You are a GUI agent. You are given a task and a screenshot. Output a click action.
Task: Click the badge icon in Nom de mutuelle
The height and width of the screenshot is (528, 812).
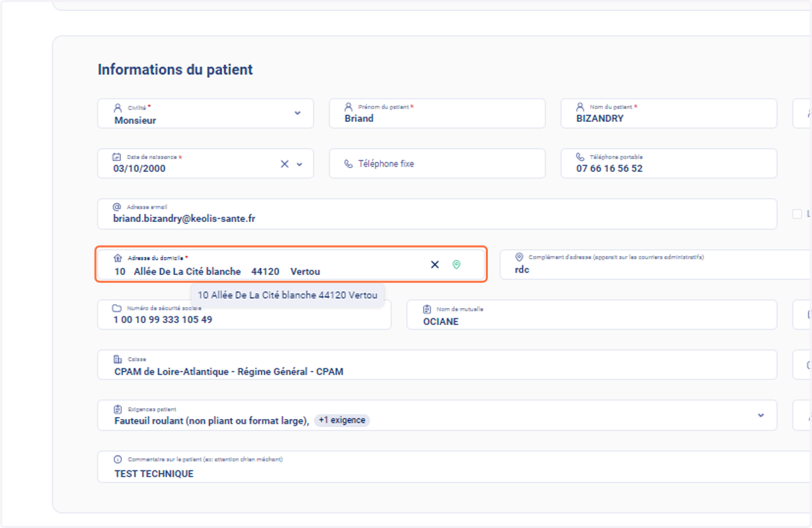[427, 309]
